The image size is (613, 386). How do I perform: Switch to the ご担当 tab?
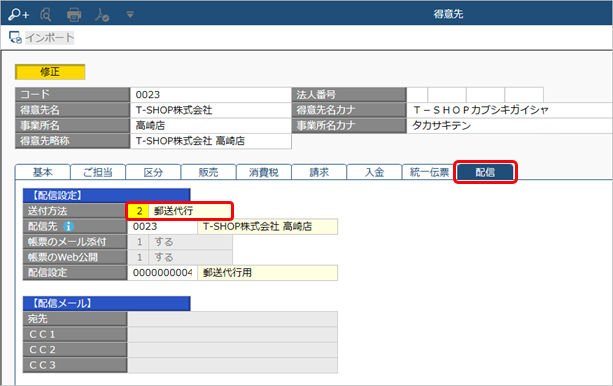(98, 172)
